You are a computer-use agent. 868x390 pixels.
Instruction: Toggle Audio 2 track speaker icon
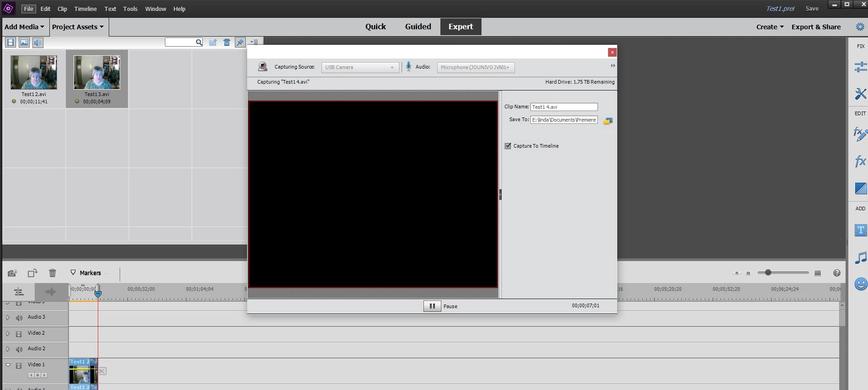19,349
